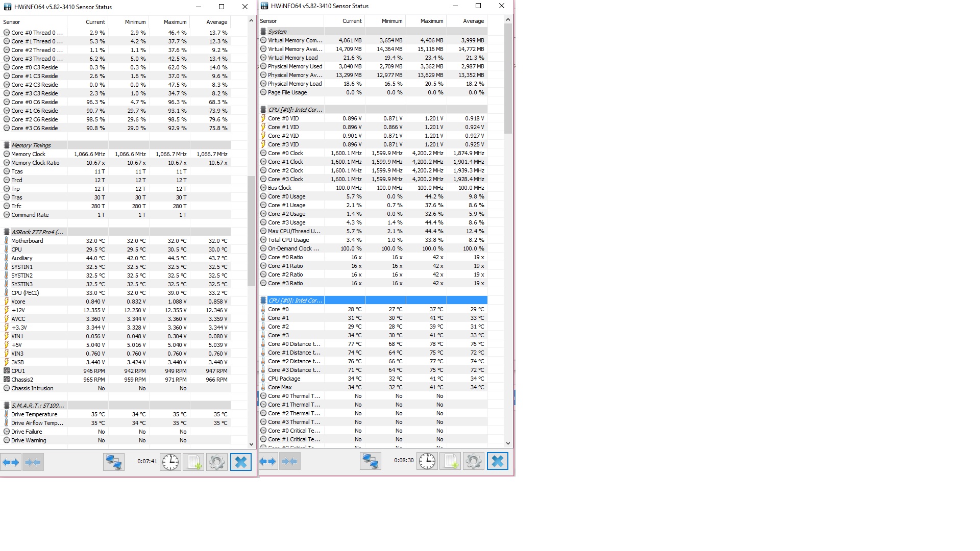Click the Maximum column header in left window

pyautogui.click(x=175, y=22)
